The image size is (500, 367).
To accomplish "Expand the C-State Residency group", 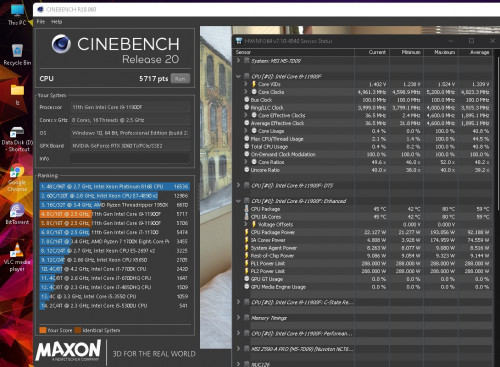I will (x=238, y=302).
